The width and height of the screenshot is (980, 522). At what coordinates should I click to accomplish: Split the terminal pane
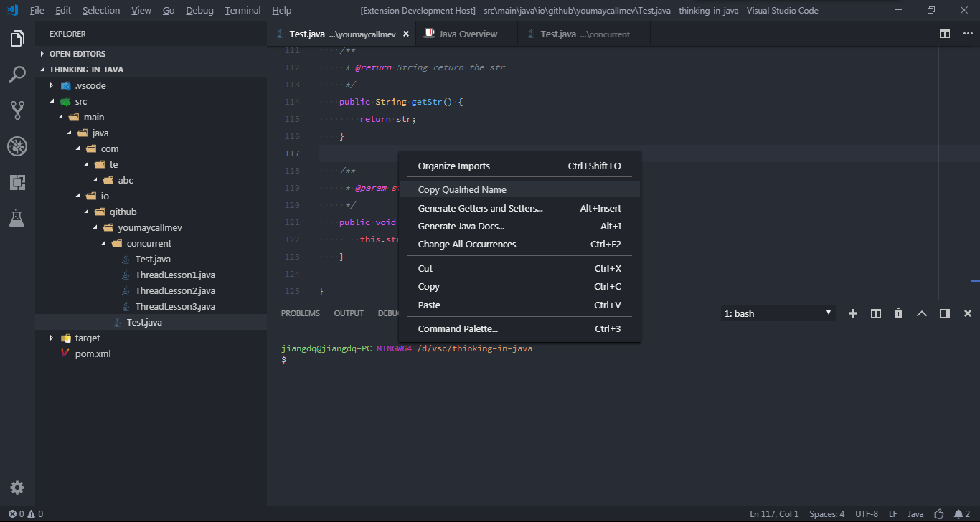point(876,313)
